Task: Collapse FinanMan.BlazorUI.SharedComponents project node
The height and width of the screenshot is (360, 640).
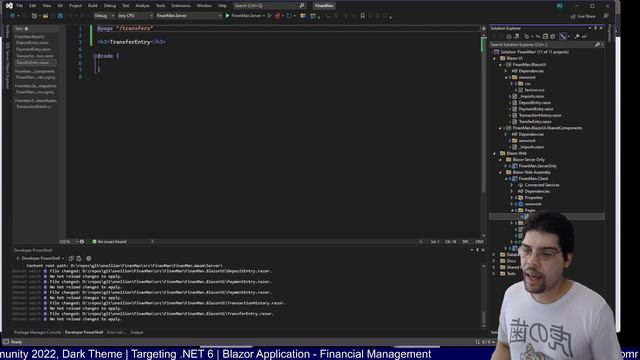Action: [500, 128]
